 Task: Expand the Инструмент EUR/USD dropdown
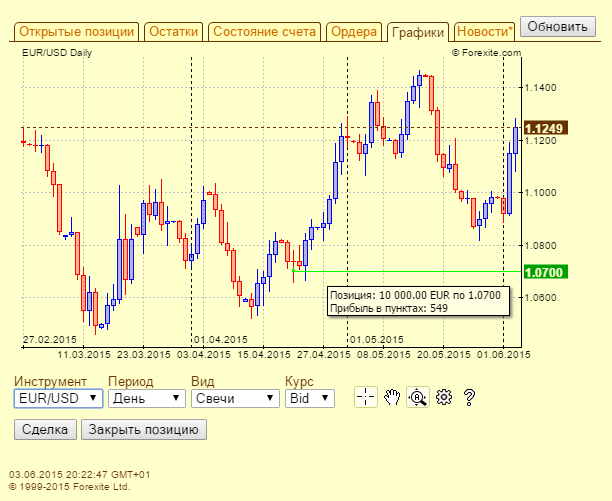pyautogui.click(x=59, y=398)
